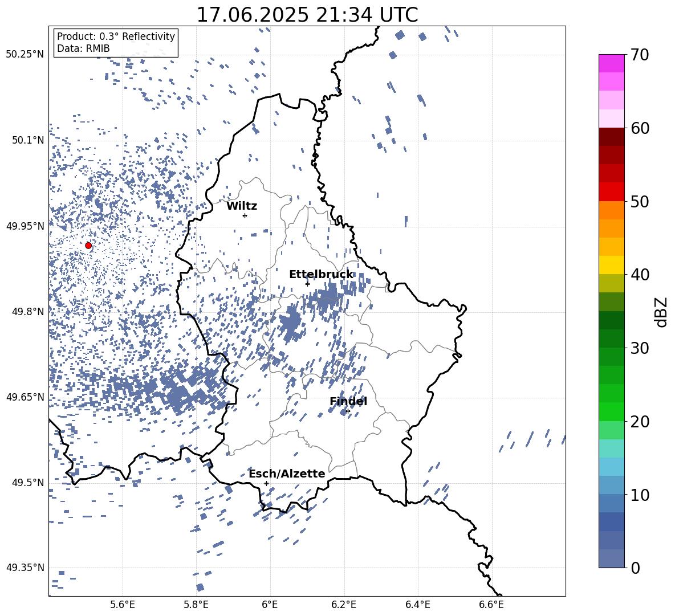Click the bright green colorbar segment above 20
The image size is (675, 616).
pos(611,411)
